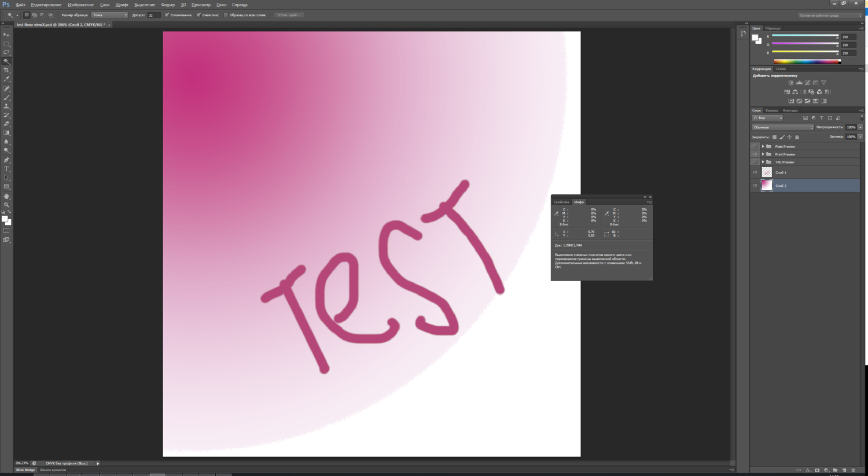Select the Brush tool
This screenshot has width=868, height=476.
pyautogui.click(x=6, y=97)
